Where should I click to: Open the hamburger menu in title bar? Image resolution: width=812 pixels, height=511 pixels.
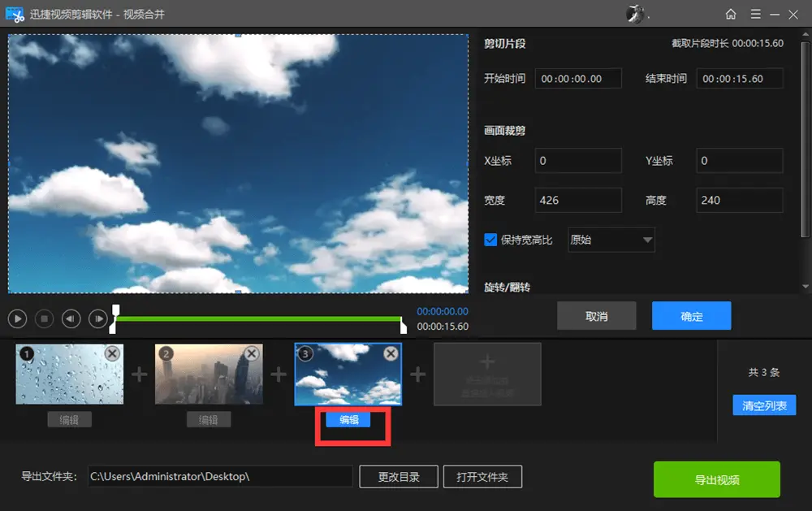click(x=755, y=14)
